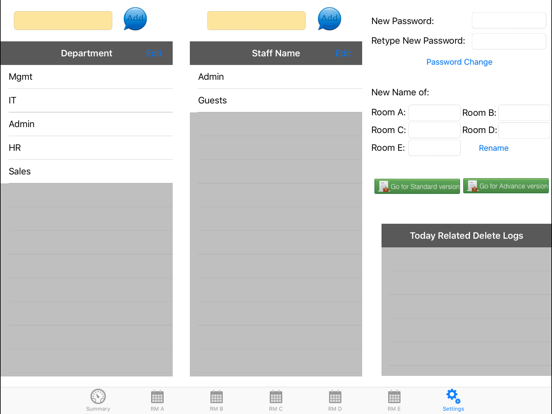Click the Room E name field
The height and width of the screenshot is (414, 552).
434,148
